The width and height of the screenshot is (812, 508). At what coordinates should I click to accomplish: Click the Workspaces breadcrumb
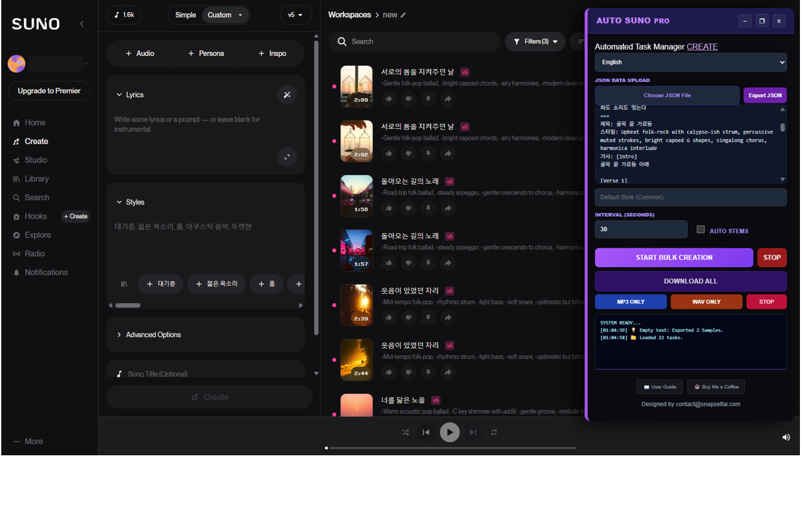[350, 15]
